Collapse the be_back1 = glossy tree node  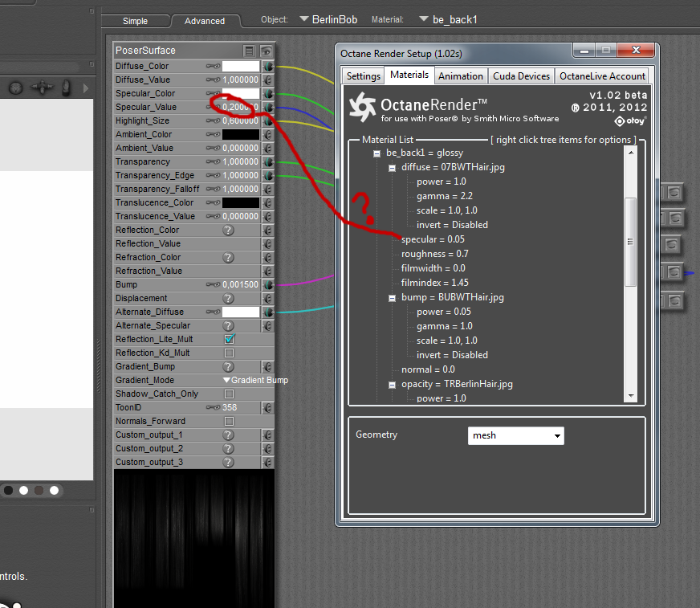[376, 153]
